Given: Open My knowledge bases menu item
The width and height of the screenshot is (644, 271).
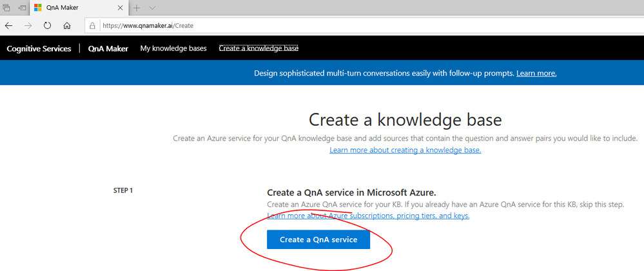Looking at the screenshot, I should (x=173, y=48).
